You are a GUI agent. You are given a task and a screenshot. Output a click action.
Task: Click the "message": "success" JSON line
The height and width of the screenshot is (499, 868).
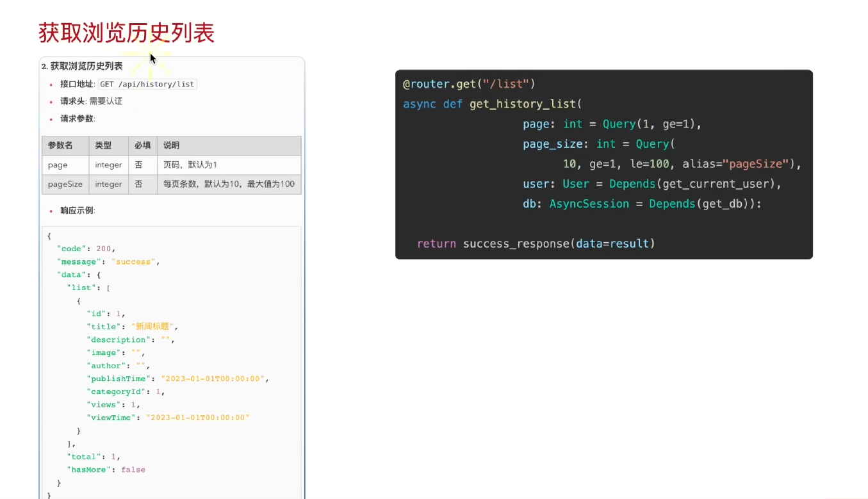click(x=108, y=261)
